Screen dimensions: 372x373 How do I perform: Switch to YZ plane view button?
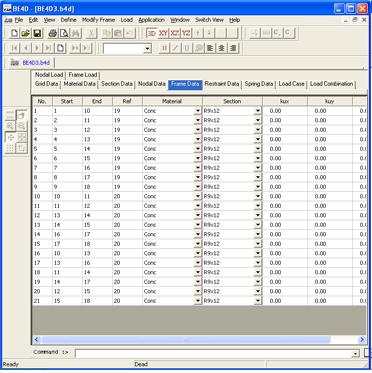[x=186, y=33]
